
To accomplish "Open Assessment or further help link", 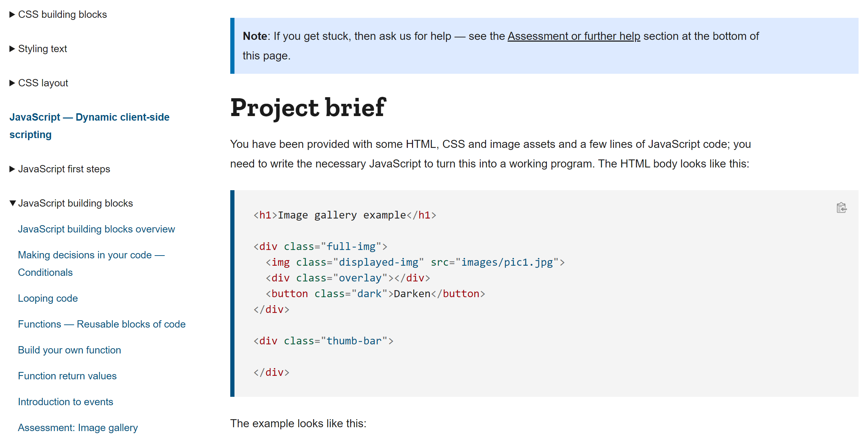I will coord(574,36).
